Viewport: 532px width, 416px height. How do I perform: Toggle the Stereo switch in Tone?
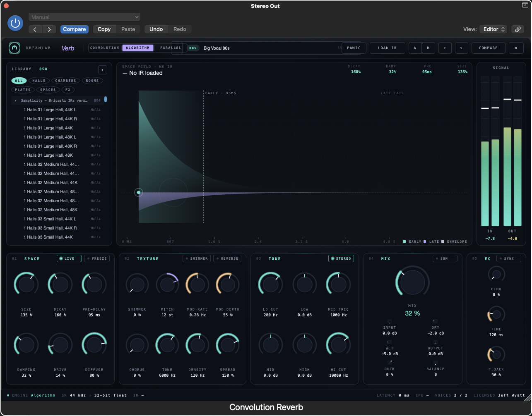(x=341, y=258)
